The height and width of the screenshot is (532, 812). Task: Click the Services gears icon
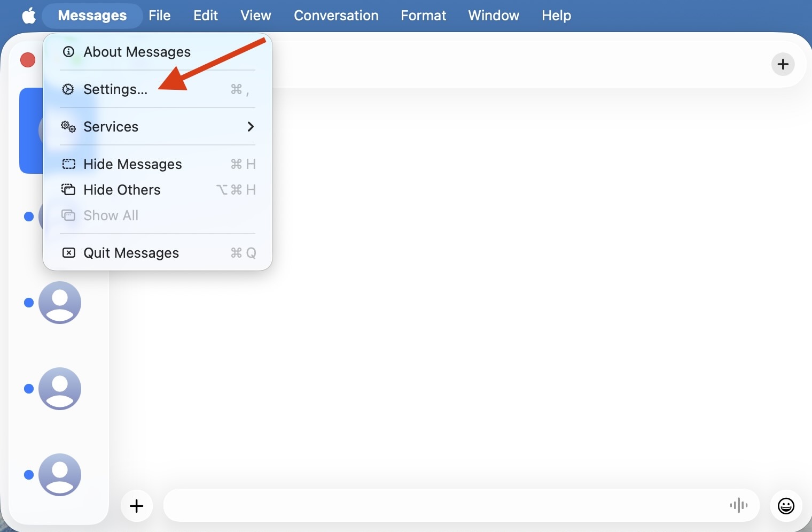pyautogui.click(x=68, y=127)
